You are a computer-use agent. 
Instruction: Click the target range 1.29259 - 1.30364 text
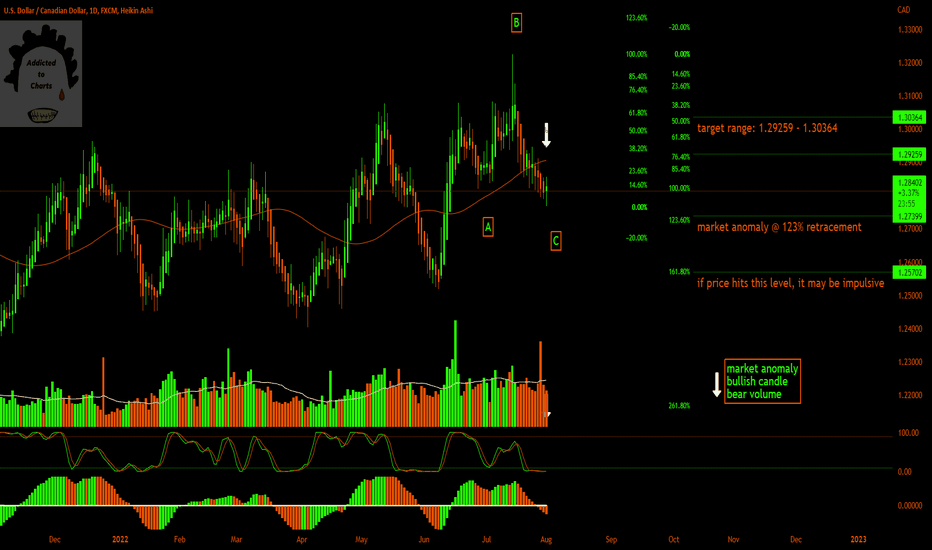[767, 128]
